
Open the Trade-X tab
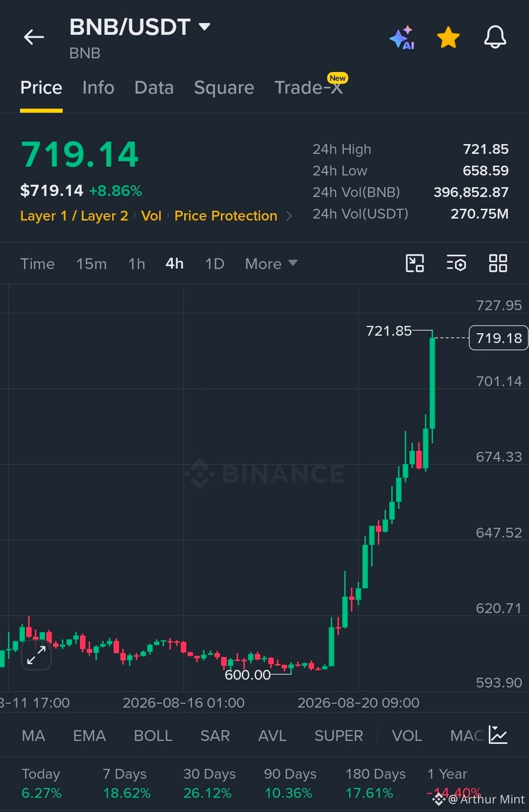coord(309,88)
